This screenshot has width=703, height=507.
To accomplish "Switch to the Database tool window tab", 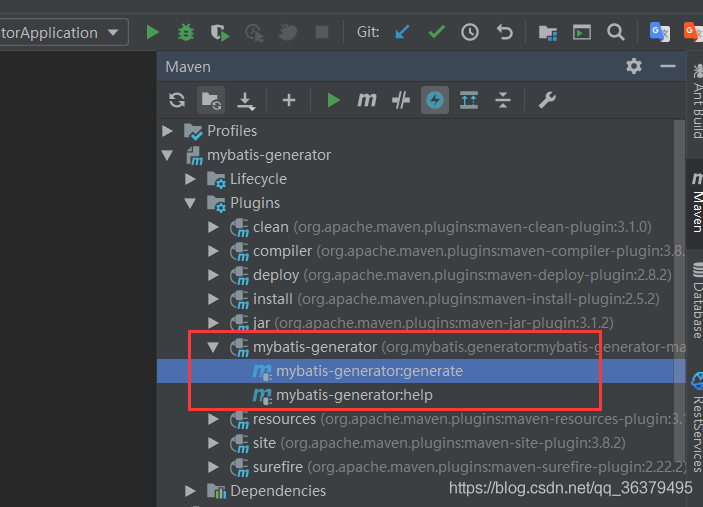I will [695, 300].
